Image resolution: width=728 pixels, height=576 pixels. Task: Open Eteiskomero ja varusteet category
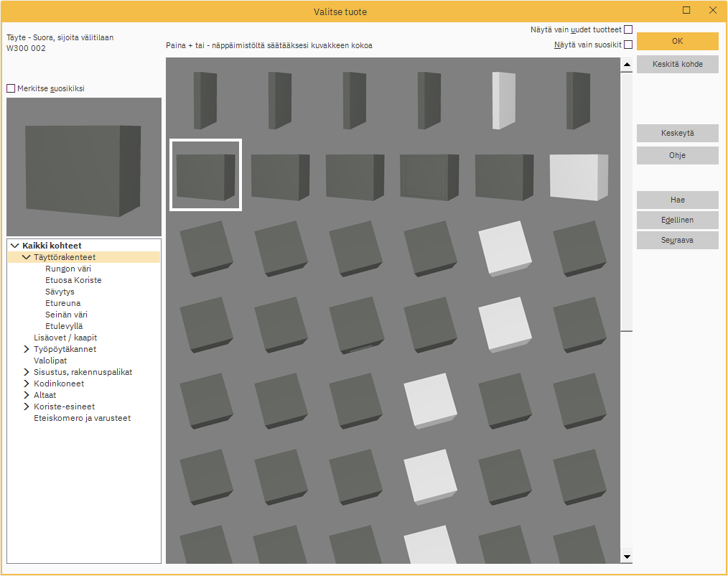pyautogui.click(x=82, y=418)
